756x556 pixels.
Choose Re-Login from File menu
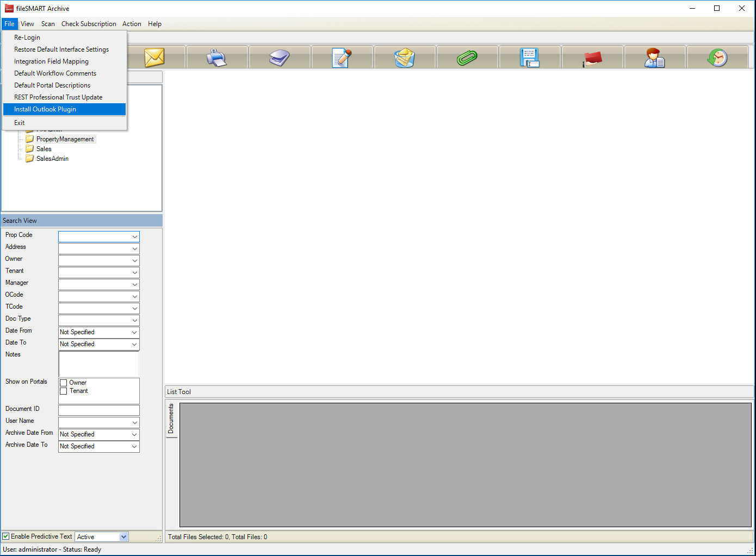click(64, 38)
